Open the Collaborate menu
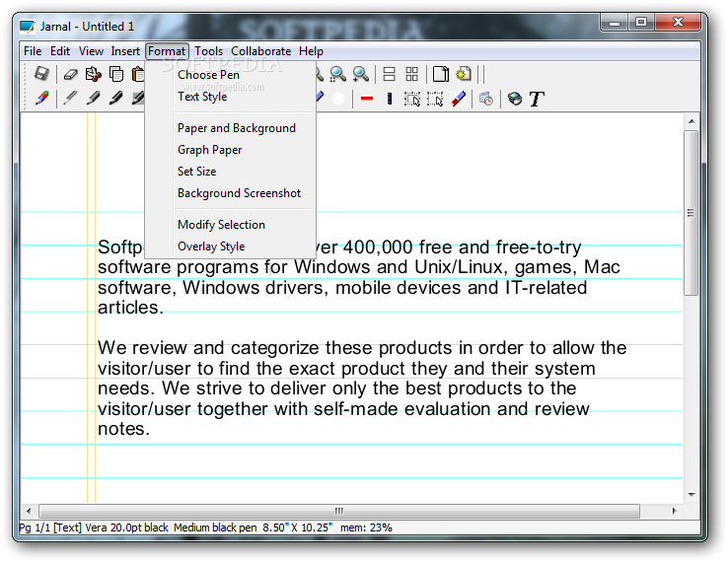 coord(261,51)
